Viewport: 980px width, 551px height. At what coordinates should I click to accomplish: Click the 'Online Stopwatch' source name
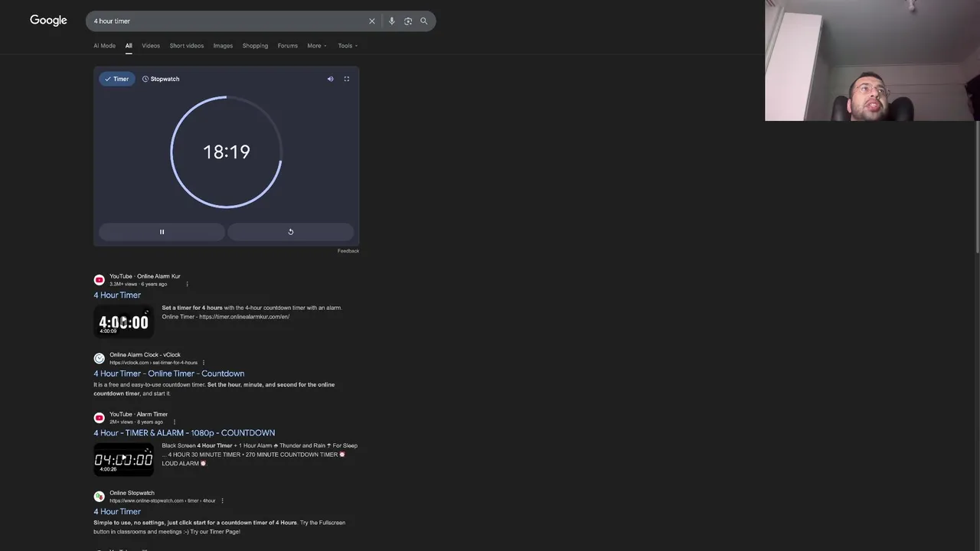click(132, 494)
